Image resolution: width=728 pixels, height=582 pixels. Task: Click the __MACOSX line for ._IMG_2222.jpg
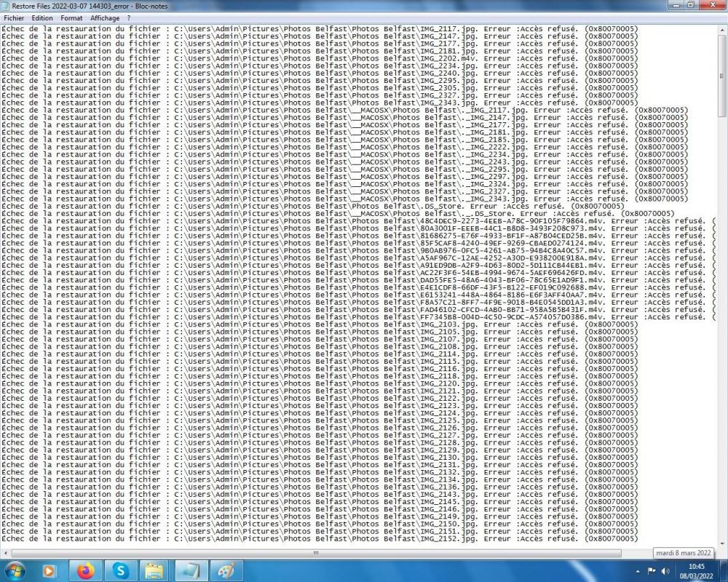coord(344,147)
